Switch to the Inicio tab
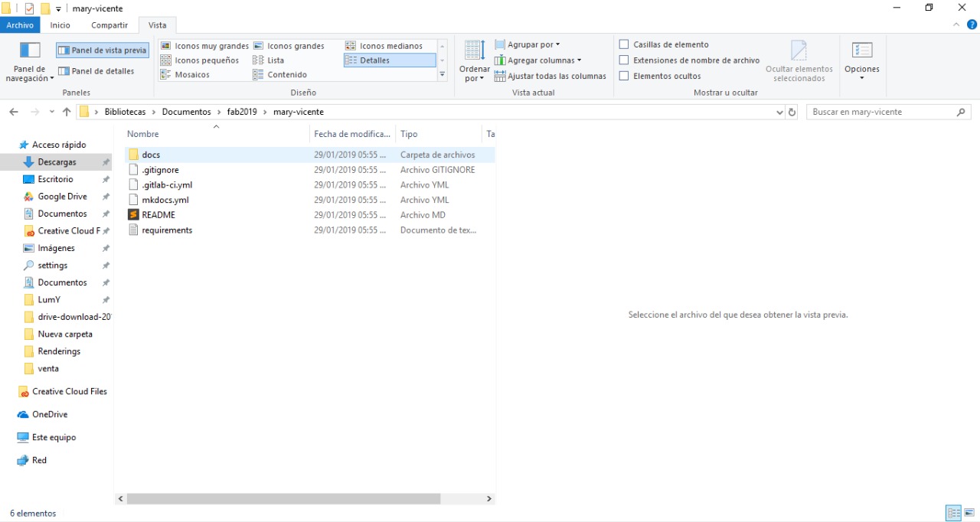 [x=60, y=25]
